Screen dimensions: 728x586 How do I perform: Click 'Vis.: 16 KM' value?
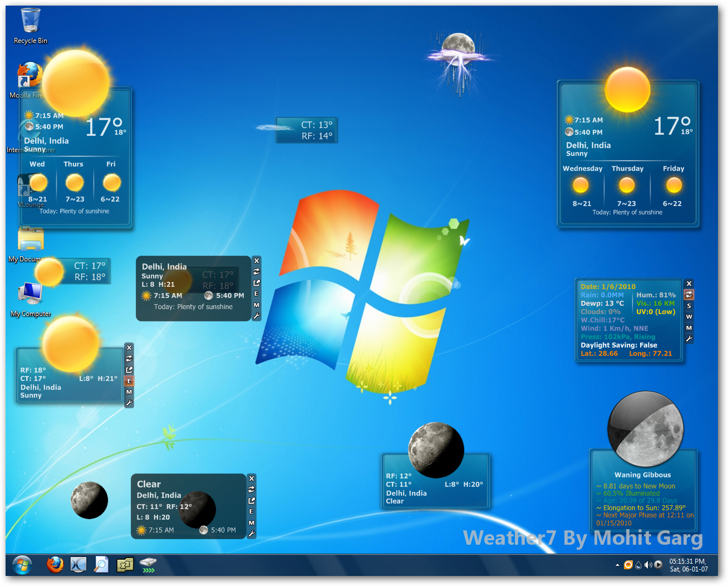pos(655,304)
